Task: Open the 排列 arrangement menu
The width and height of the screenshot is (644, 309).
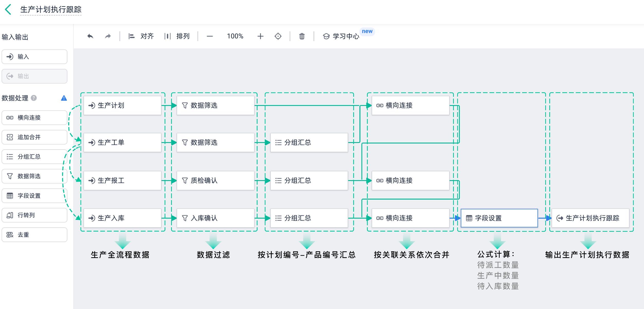Action: pyautogui.click(x=177, y=36)
